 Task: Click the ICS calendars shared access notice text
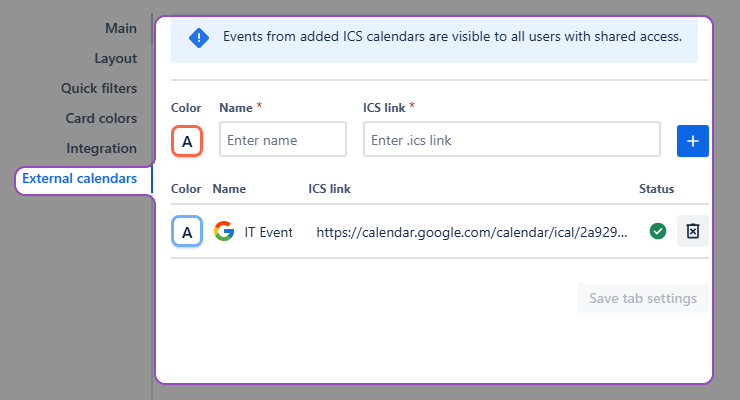click(x=452, y=37)
